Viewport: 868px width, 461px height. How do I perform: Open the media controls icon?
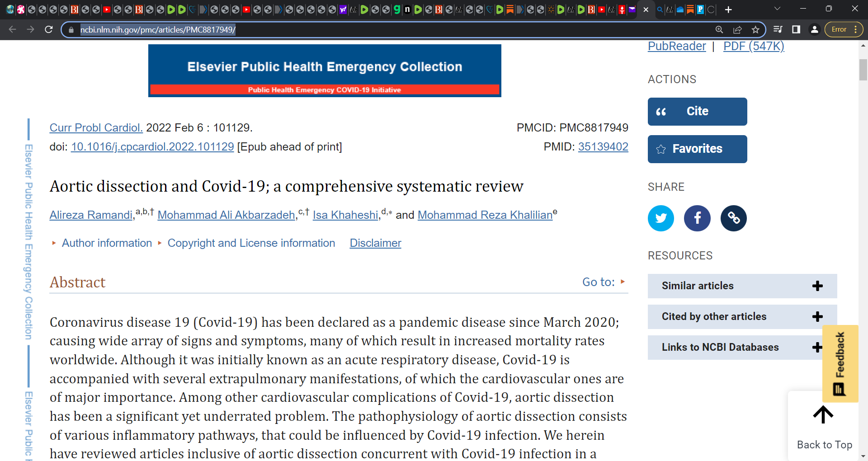[x=778, y=29]
